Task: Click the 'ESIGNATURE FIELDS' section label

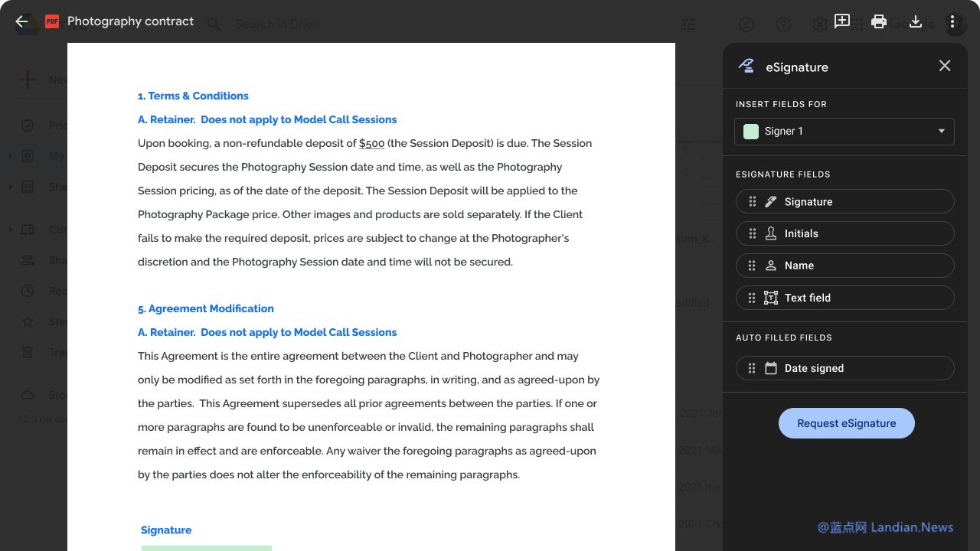Action: pyautogui.click(x=783, y=174)
